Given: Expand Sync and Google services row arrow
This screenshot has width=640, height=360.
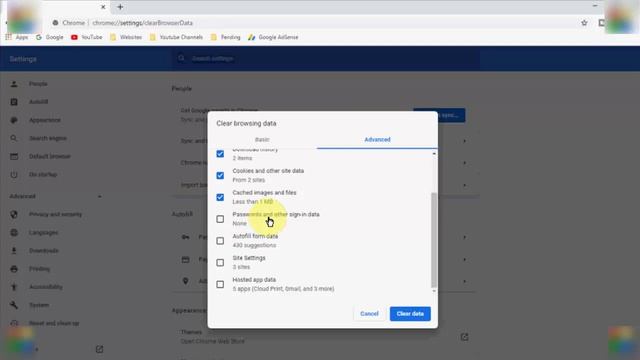Looking at the screenshot, I should coord(464,141).
